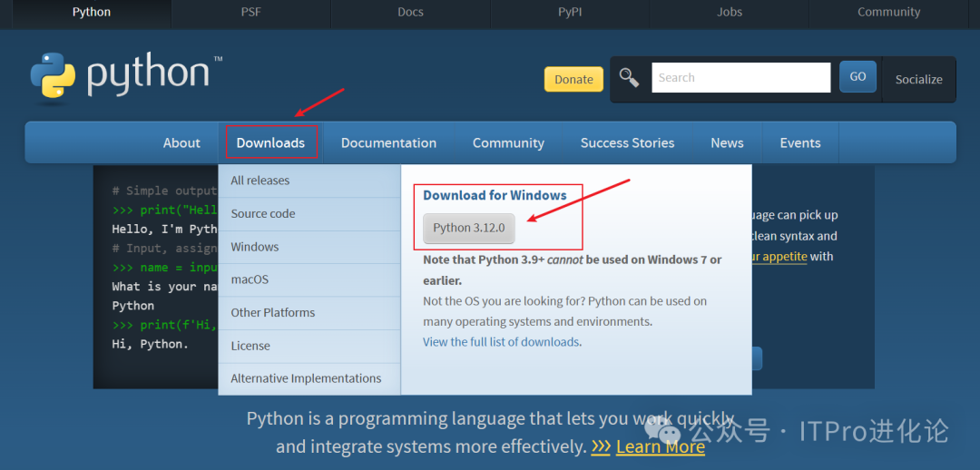Choose Windows in the Downloads menu

[x=309, y=247]
